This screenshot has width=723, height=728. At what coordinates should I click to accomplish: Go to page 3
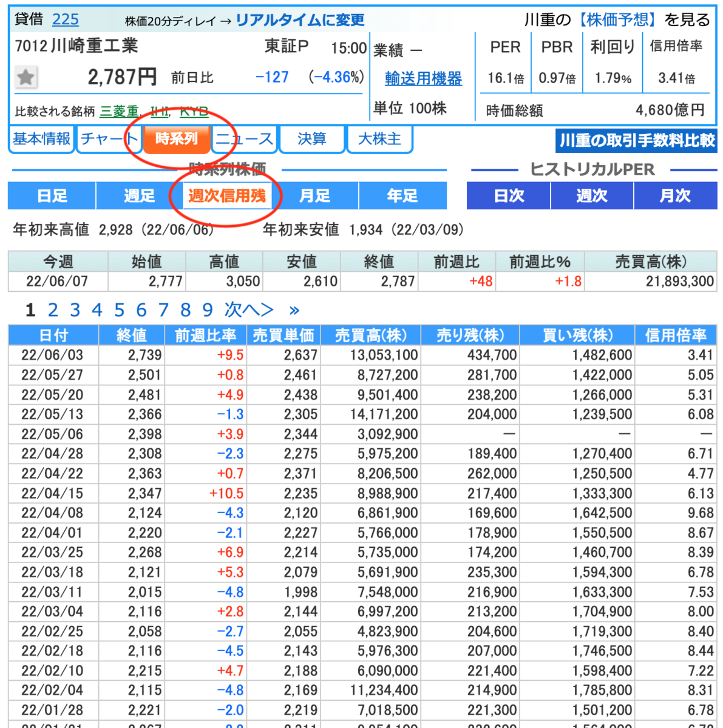[x=75, y=311]
